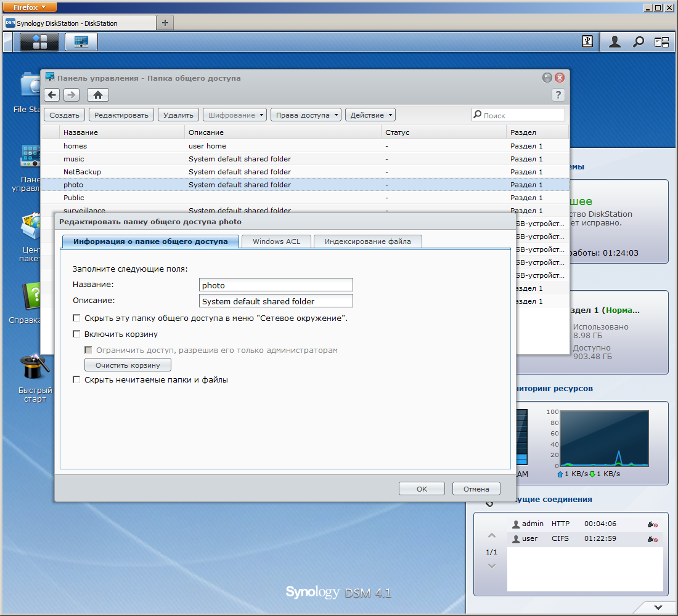Switch to Control Panel taskbar icon
This screenshot has width=678, height=616.
[81, 42]
